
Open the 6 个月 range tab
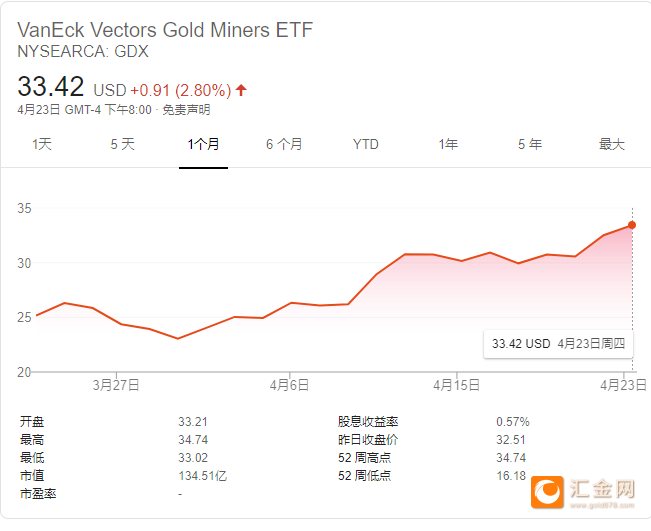(x=284, y=144)
